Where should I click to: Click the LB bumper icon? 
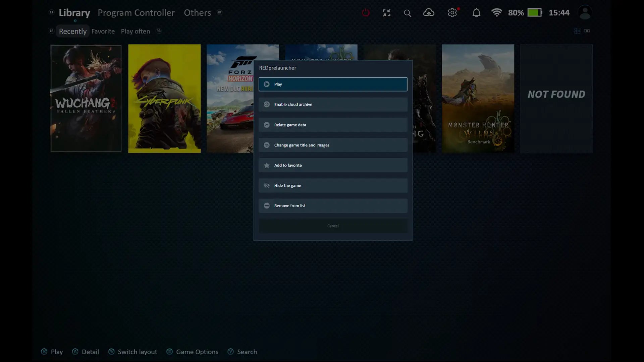51,31
